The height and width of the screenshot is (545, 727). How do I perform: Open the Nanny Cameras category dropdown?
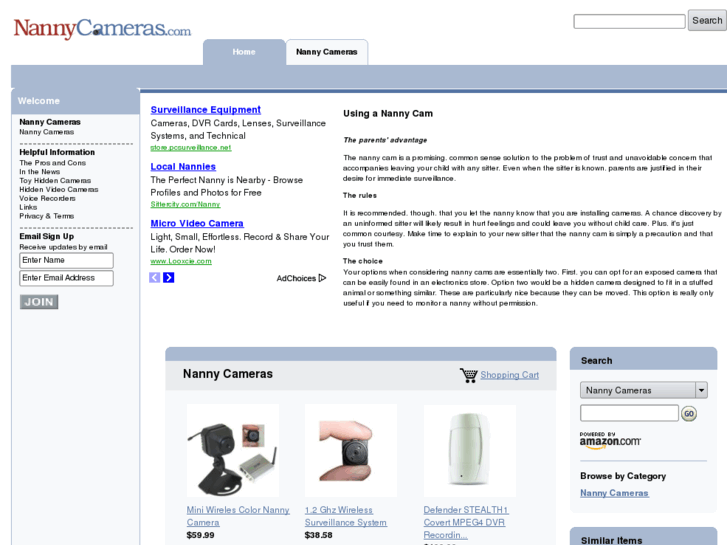[x=643, y=390]
